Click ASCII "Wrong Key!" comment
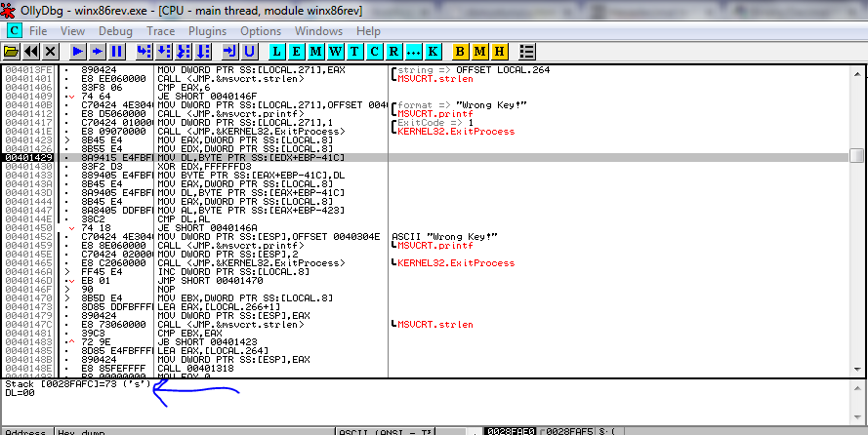Screen dimensions: 868x435 coord(444,237)
